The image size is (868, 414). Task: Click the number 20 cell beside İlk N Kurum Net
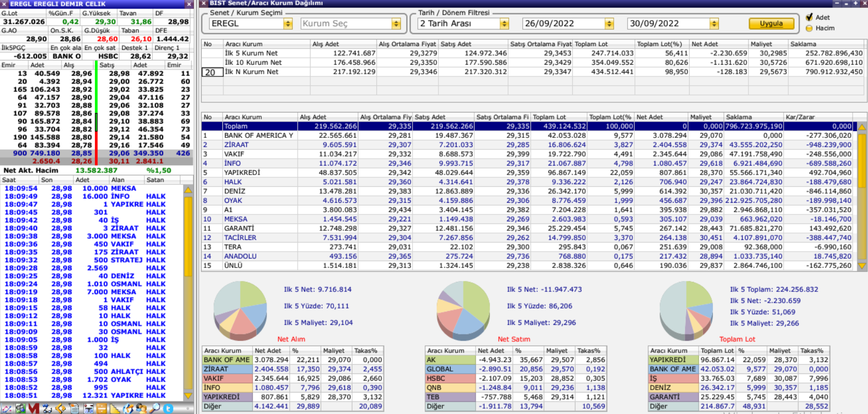[212, 72]
